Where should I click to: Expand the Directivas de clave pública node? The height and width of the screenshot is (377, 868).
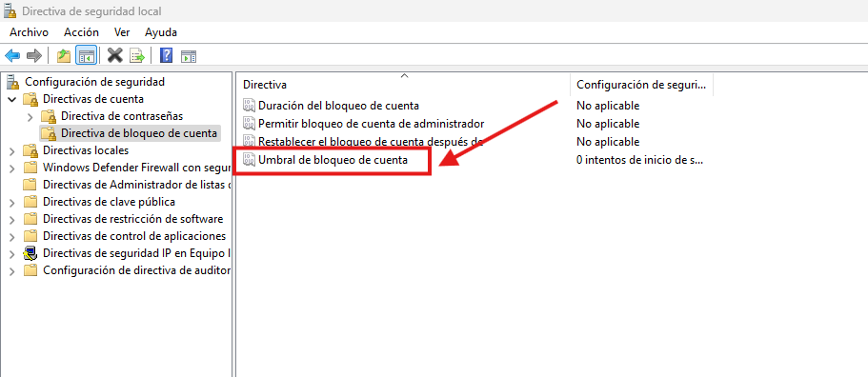12,203
